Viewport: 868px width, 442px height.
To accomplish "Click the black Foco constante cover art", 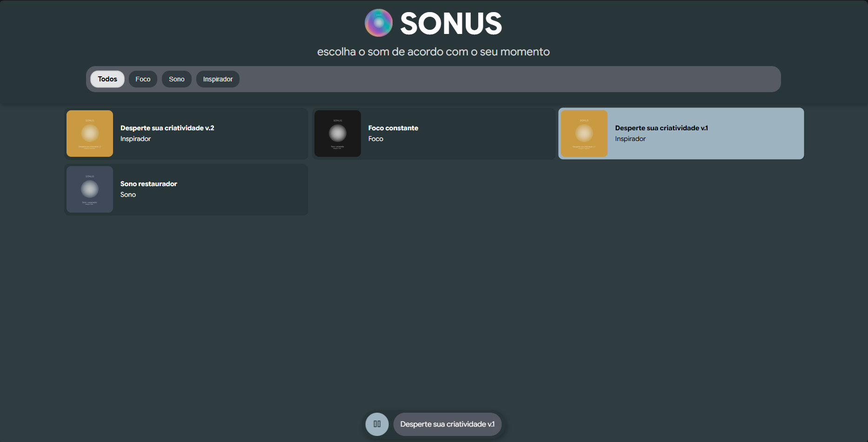I will (x=338, y=134).
